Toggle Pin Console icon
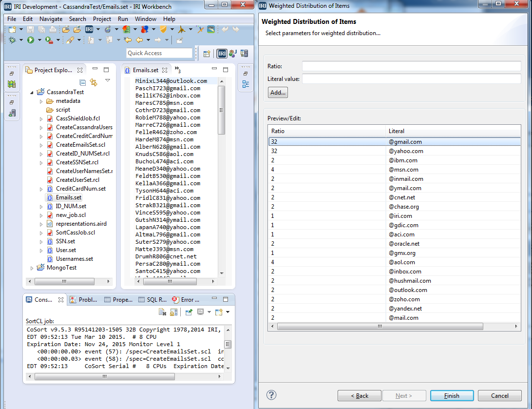This screenshot has height=409, width=532. click(x=189, y=312)
